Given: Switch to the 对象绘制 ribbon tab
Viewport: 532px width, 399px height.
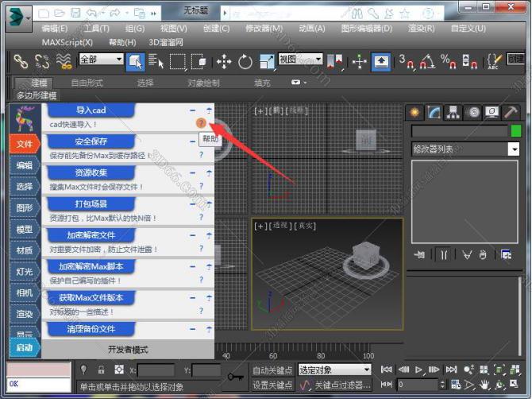Looking at the screenshot, I should tap(203, 83).
